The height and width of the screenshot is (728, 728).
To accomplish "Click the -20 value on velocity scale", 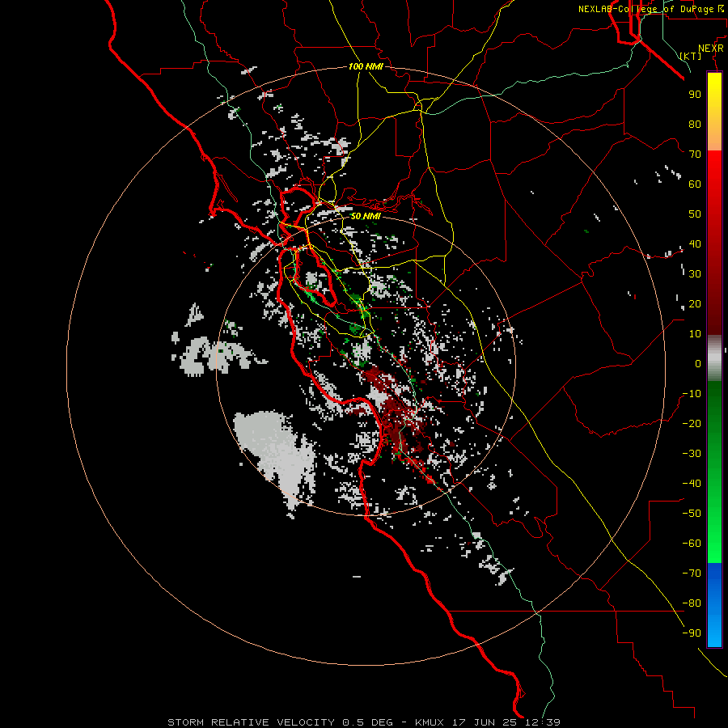I will point(692,424).
